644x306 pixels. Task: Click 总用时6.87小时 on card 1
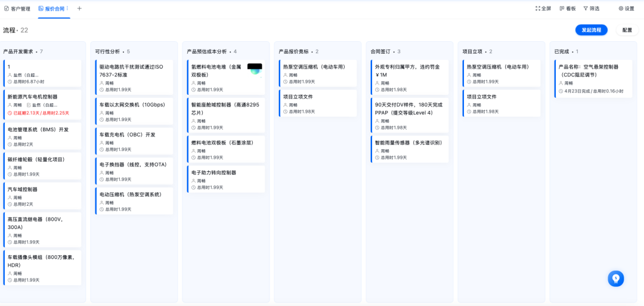[x=29, y=82]
